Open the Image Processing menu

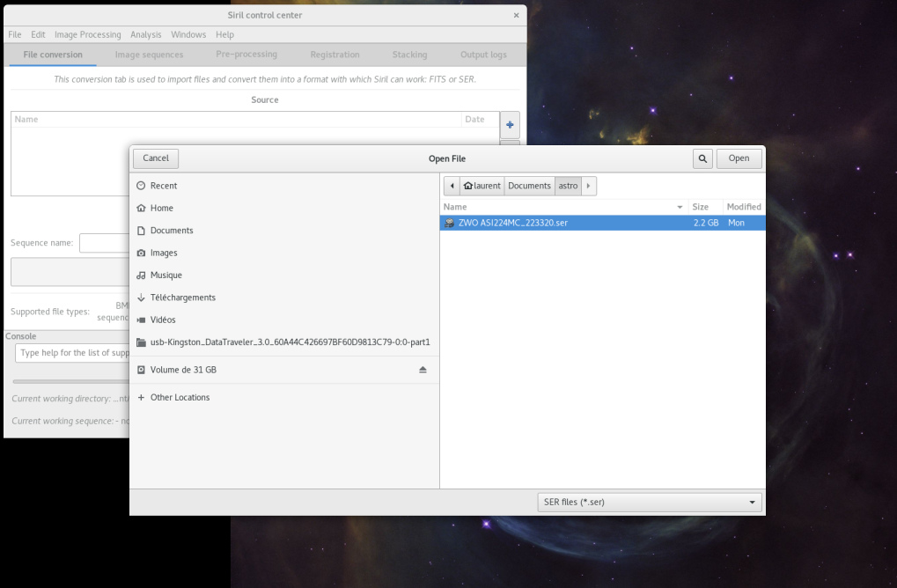[x=87, y=35]
